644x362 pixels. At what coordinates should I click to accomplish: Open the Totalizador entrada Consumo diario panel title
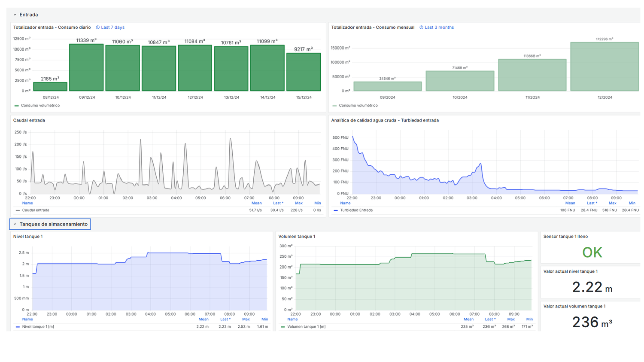point(52,27)
